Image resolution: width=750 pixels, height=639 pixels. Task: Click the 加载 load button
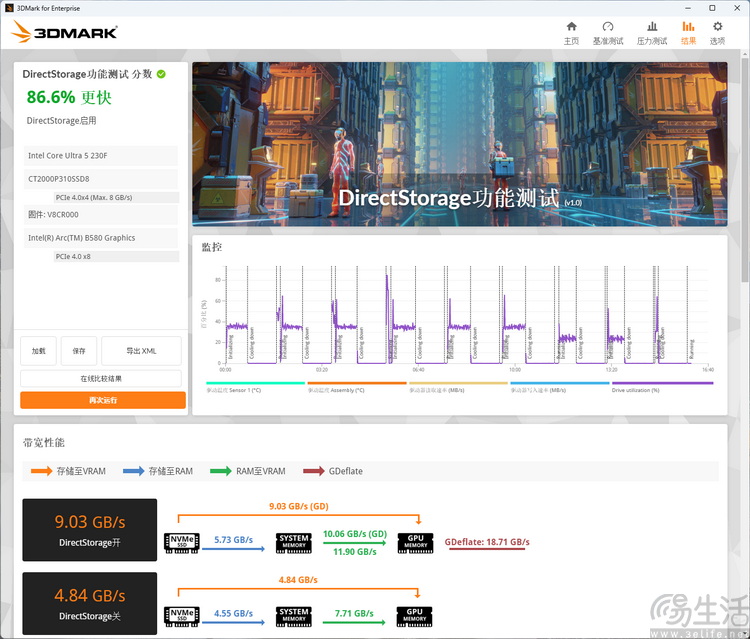(38, 351)
